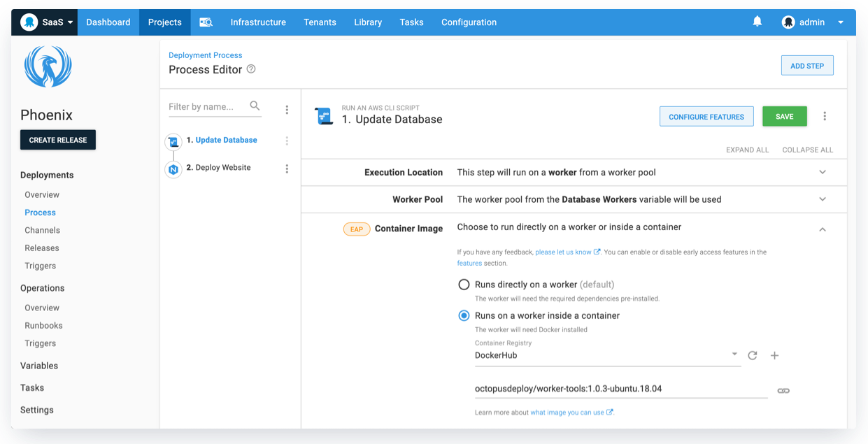Click the EAP badge

tap(357, 229)
